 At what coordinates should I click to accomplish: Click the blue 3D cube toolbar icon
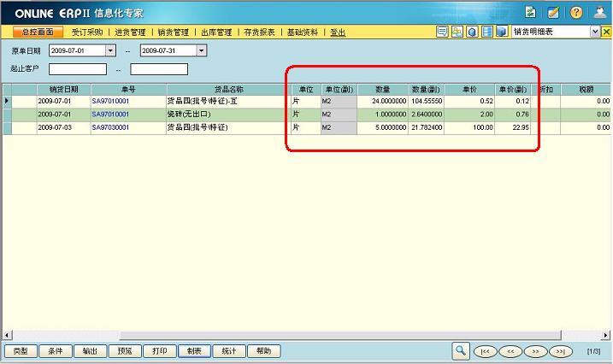501,32
